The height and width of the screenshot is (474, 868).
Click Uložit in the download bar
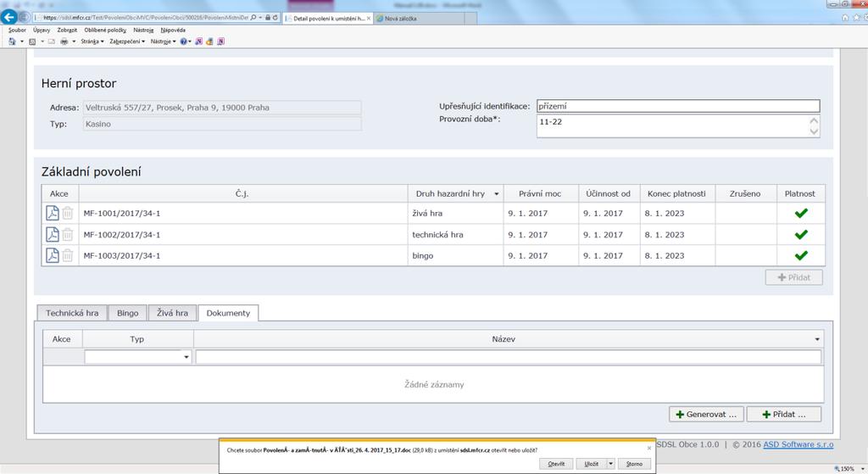pos(591,464)
